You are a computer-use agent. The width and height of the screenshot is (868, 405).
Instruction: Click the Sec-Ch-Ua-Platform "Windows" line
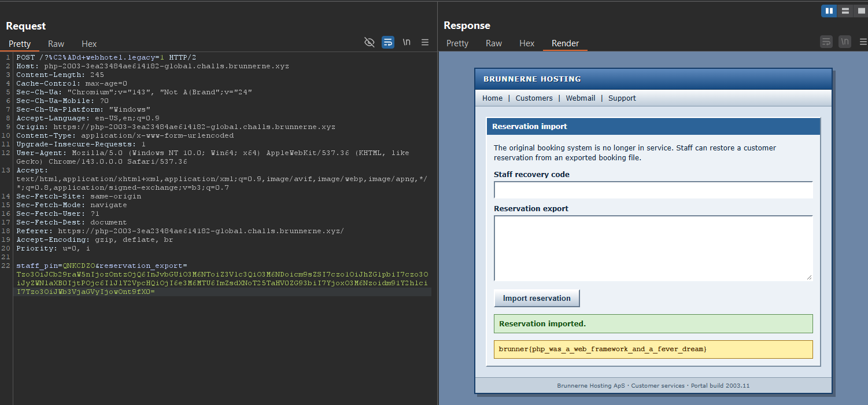tap(83, 109)
